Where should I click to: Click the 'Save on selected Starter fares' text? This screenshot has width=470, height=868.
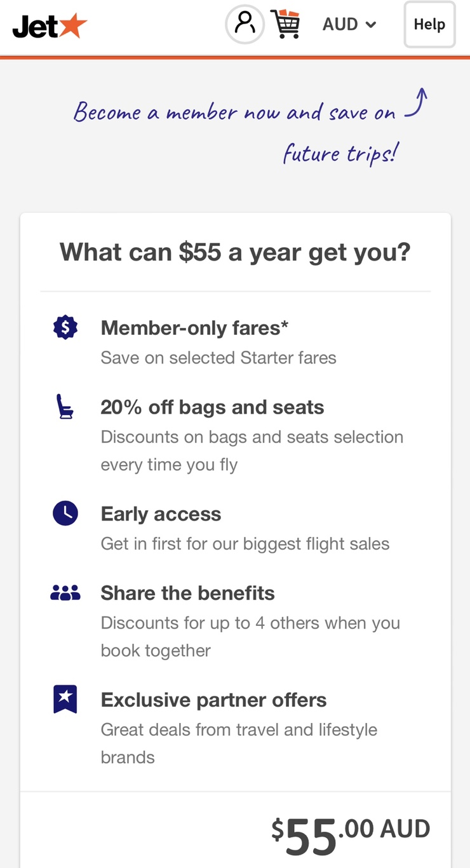click(x=218, y=358)
